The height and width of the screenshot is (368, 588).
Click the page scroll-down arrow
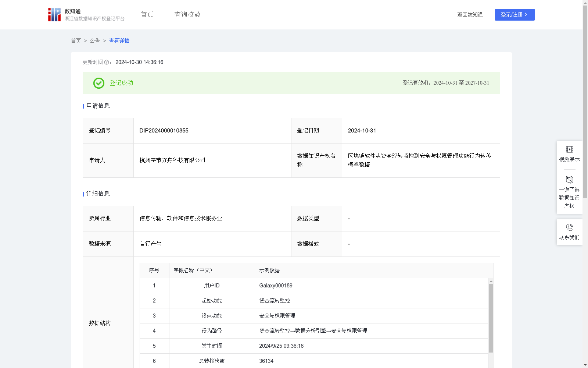click(x=585, y=365)
